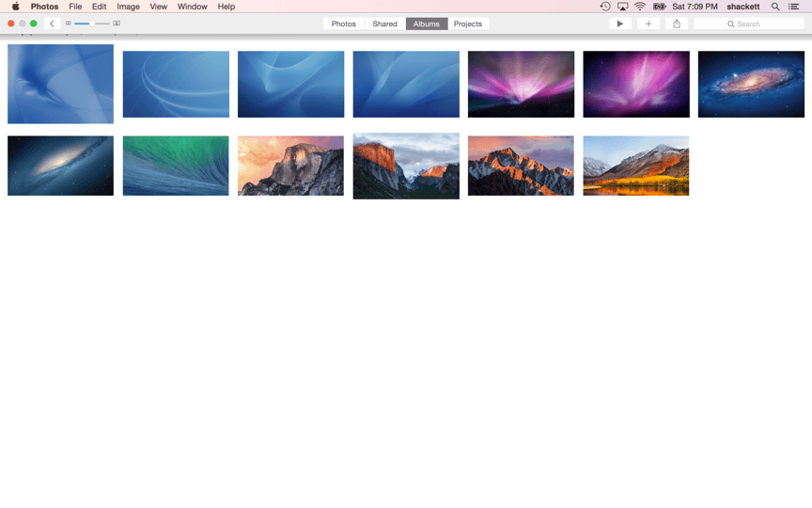
Task: Select the fourth blue wallpaper, top row
Action: click(x=406, y=84)
